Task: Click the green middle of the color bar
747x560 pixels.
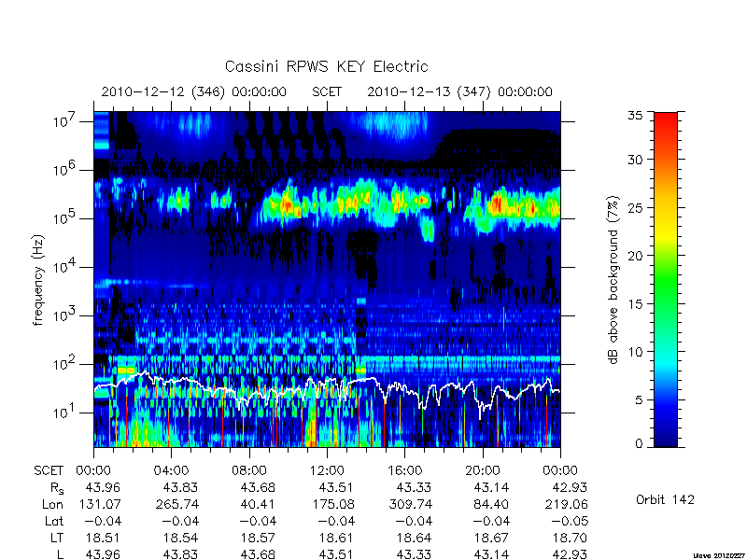Action: click(x=666, y=280)
